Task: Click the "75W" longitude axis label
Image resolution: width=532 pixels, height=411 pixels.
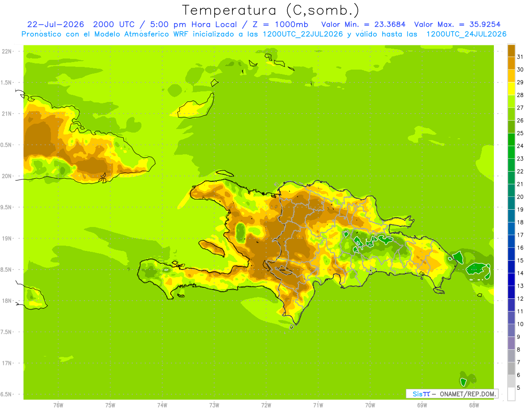Action: click(110, 405)
